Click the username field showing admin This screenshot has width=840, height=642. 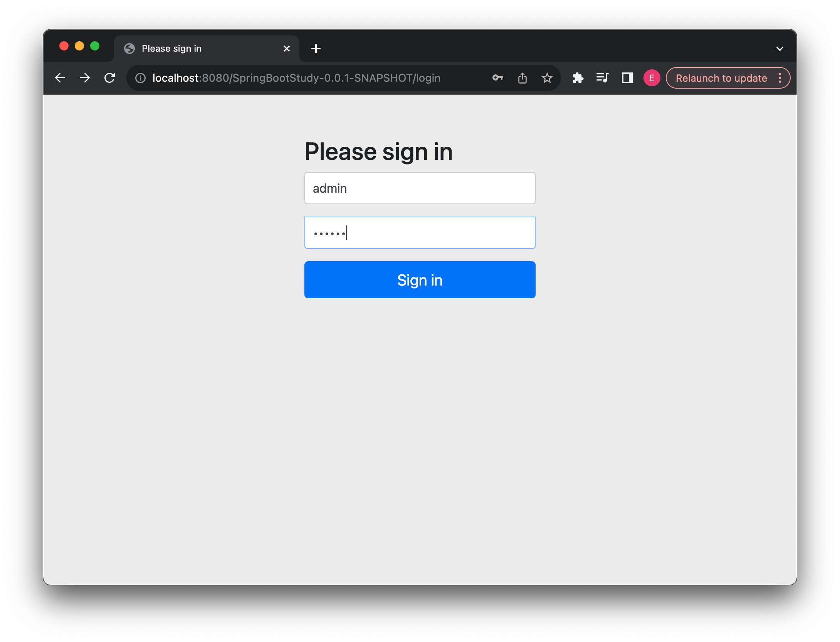tap(419, 187)
